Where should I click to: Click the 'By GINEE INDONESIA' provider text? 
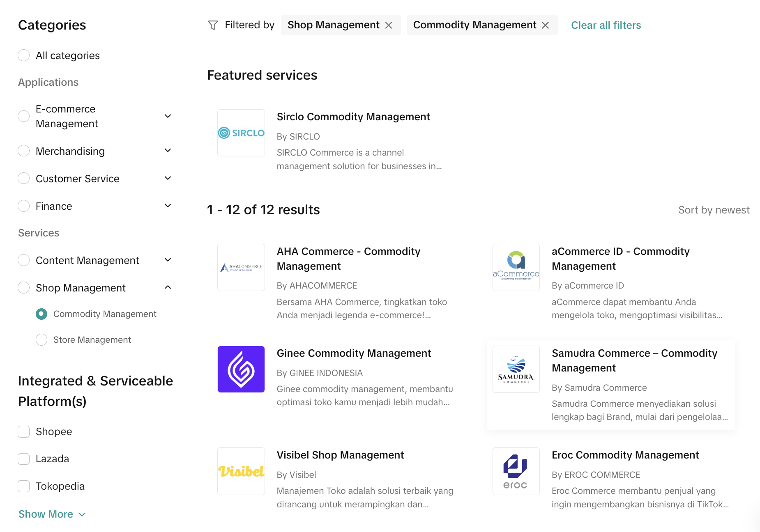(320, 373)
